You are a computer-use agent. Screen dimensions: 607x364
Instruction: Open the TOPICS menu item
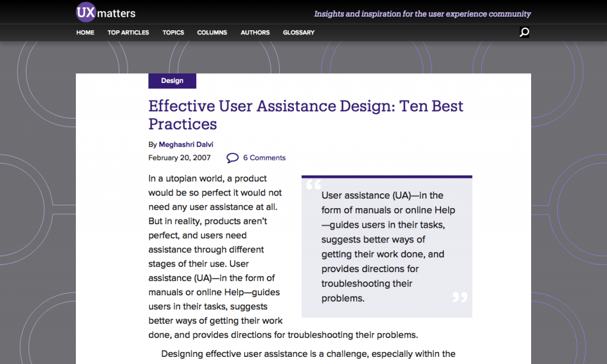coord(173,33)
